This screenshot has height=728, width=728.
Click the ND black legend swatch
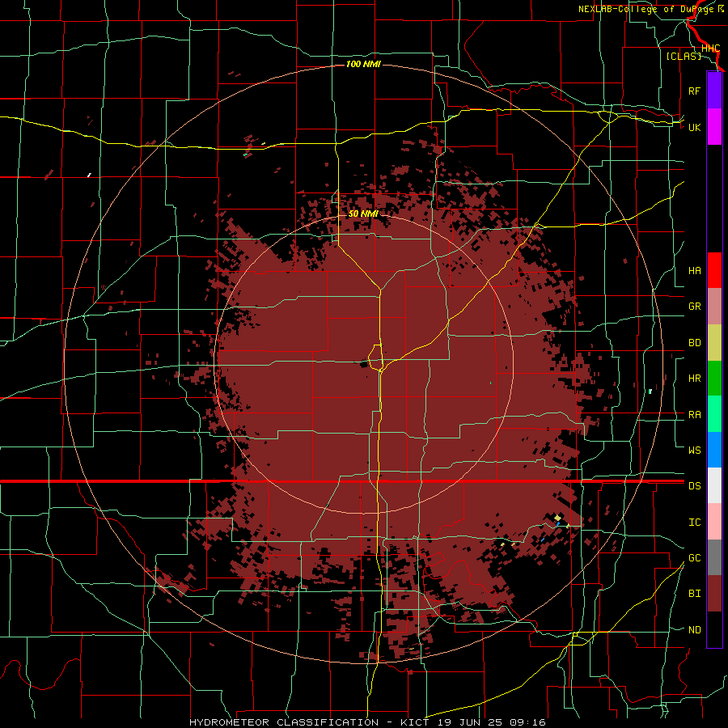click(x=714, y=629)
